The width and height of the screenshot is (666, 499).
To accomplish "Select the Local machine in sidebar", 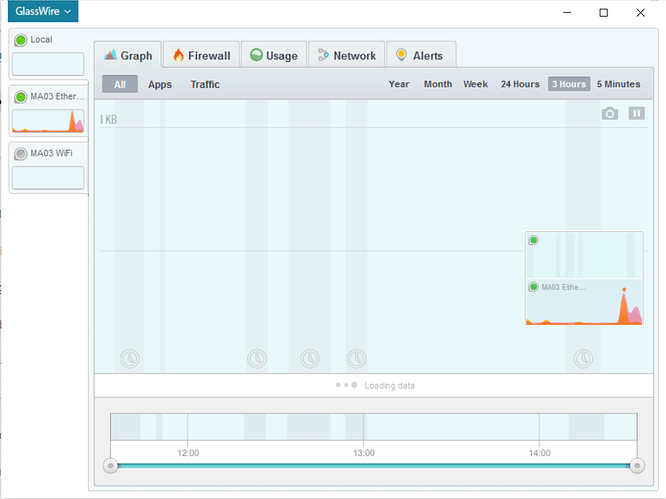I will coord(48,53).
